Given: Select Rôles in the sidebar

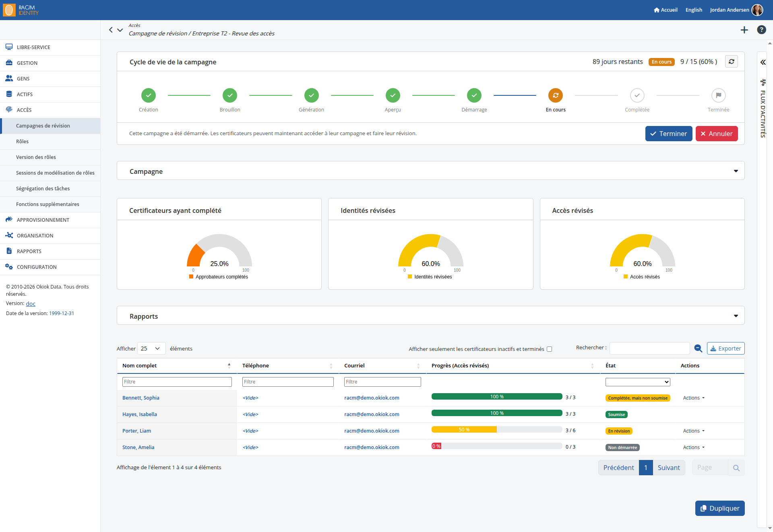Looking at the screenshot, I should tap(50, 142).
